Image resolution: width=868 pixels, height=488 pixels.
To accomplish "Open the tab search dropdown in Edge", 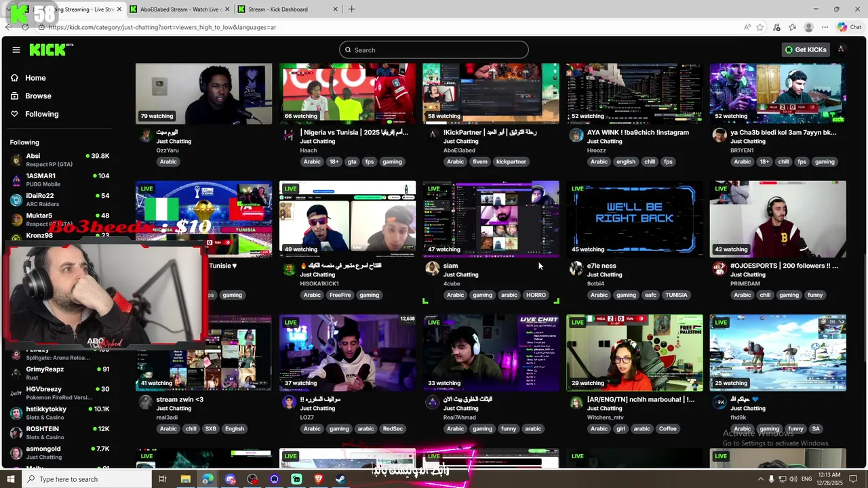I will pyautogui.click(x=8, y=9).
